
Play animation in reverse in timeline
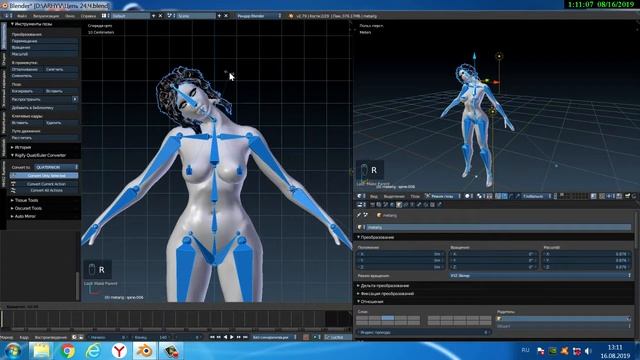click(x=225, y=338)
